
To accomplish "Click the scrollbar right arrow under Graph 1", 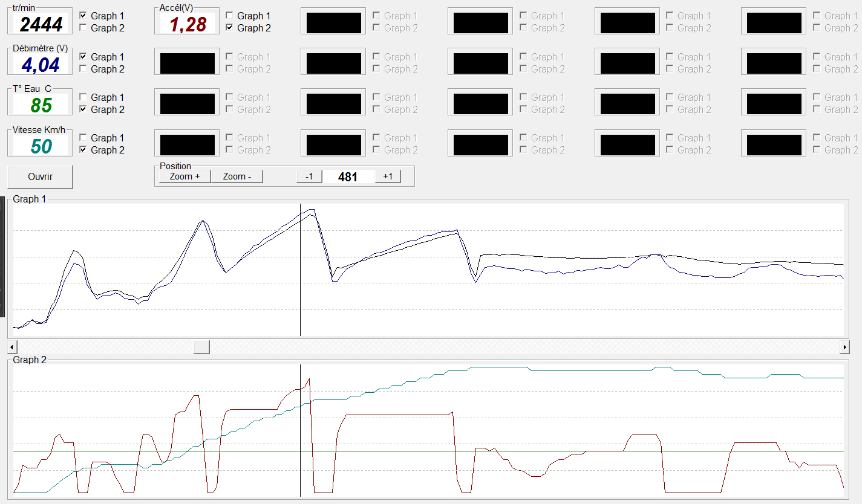I will [x=844, y=347].
